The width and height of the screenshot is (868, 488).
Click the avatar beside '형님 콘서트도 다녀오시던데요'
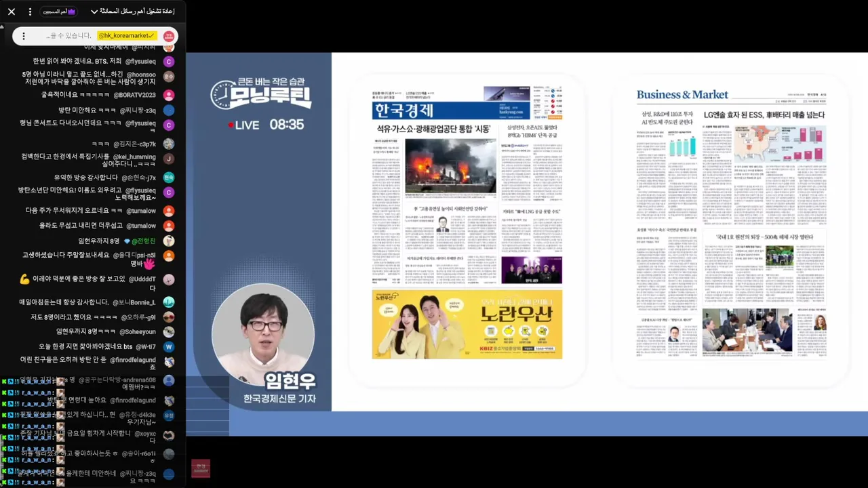(169, 125)
